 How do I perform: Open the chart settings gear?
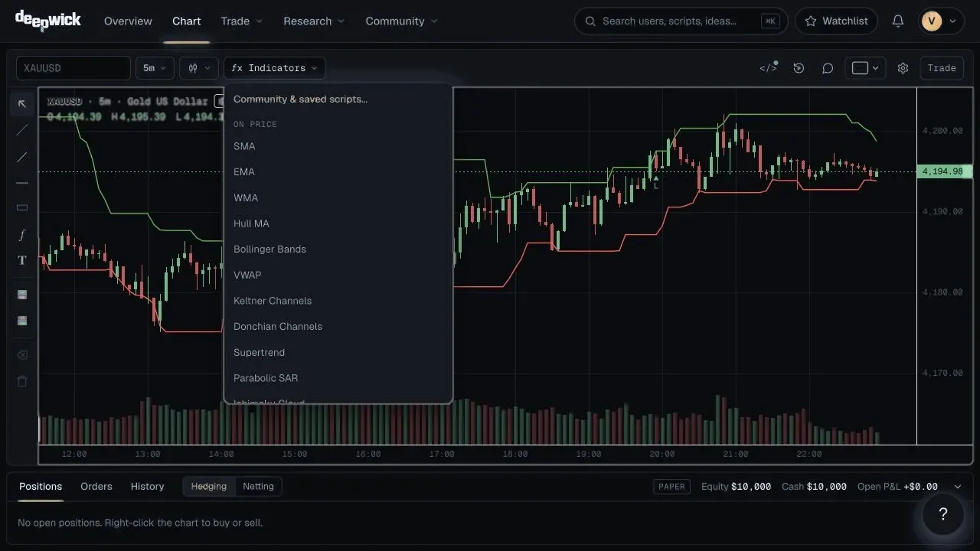pos(903,68)
